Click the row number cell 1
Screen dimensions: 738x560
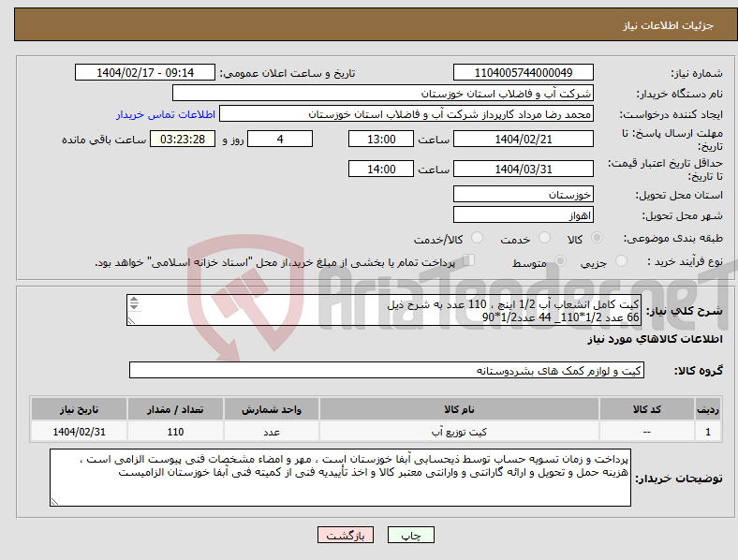(708, 432)
